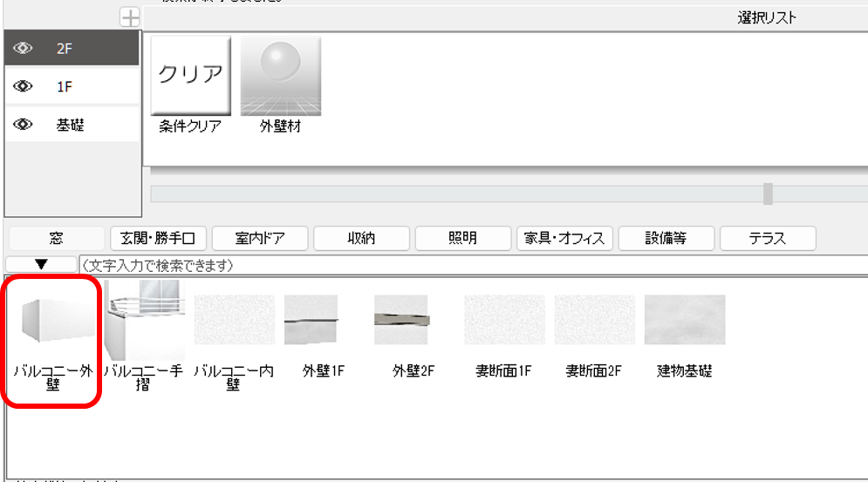Viewport: 868px width, 482px height.
Task: Toggle visibility of the 基礎 layer
Action: 24,125
